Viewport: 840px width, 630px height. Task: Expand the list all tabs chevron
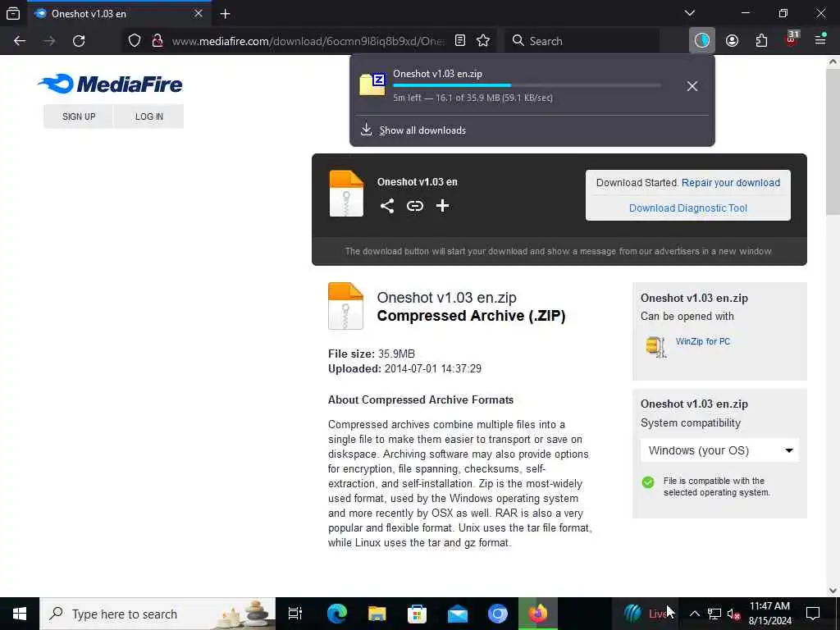pyautogui.click(x=690, y=13)
